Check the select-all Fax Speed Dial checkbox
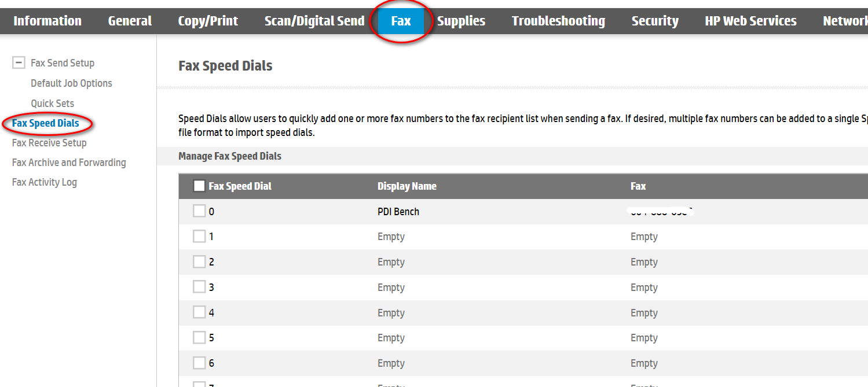 tap(199, 186)
